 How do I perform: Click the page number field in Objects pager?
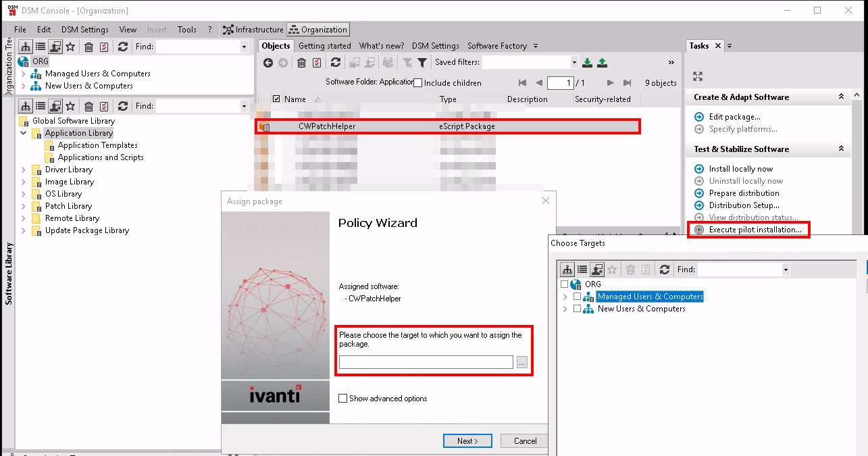(560, 83)
